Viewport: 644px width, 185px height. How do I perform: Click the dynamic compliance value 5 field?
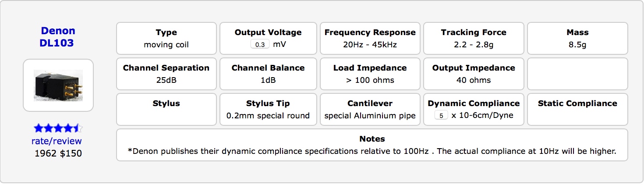tap(441, 116)
